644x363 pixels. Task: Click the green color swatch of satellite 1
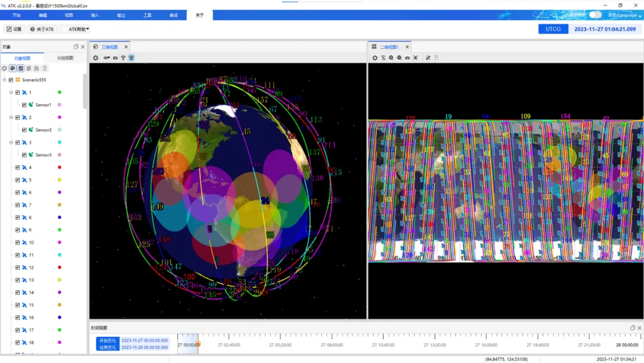(60, 93)
